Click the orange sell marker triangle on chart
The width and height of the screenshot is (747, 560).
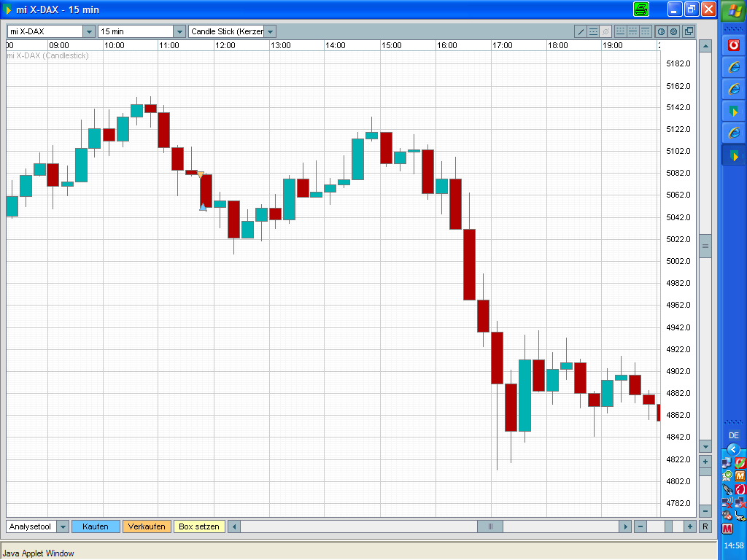pyautogui.click(x=201, y=175)
